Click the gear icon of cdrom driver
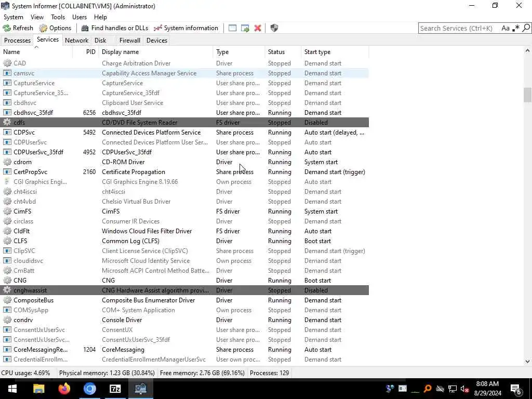532x399 pixels. click(x=7, y=162)
